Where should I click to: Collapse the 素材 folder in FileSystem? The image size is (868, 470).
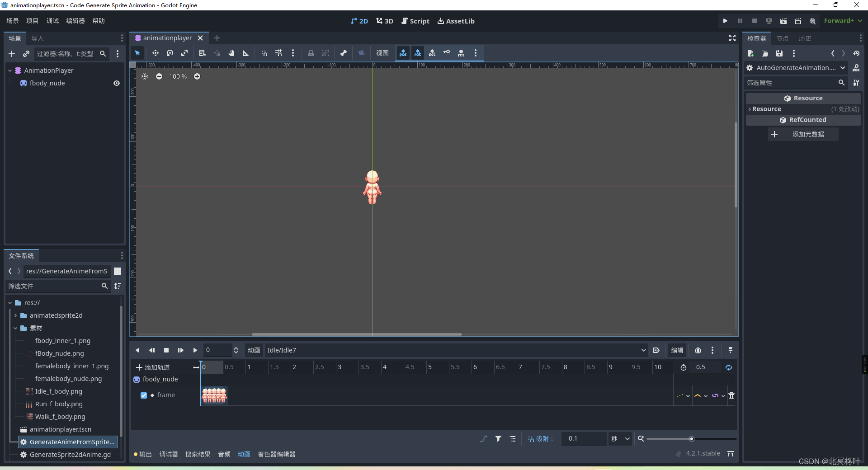[x=15, y=328]
